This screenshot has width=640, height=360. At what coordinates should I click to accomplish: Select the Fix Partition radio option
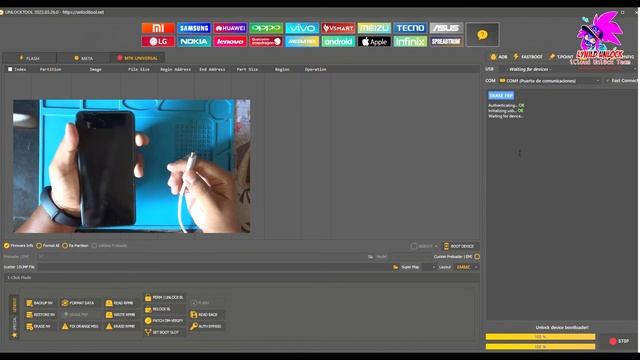tap(75, 246)
